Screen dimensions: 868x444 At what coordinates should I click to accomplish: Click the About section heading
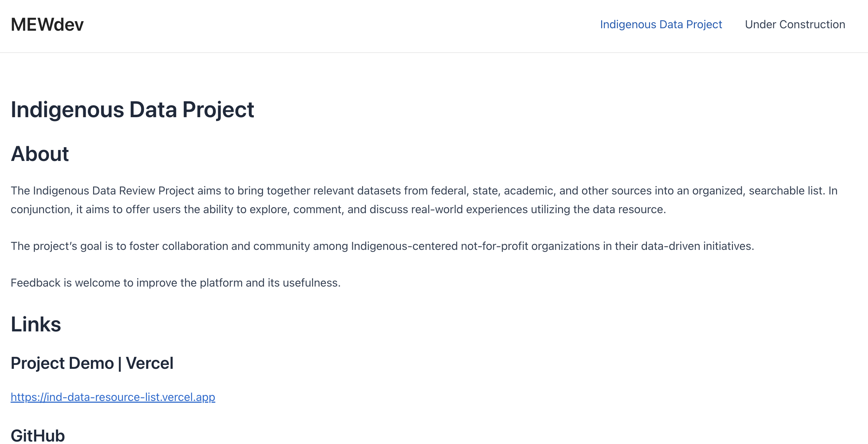40,154
